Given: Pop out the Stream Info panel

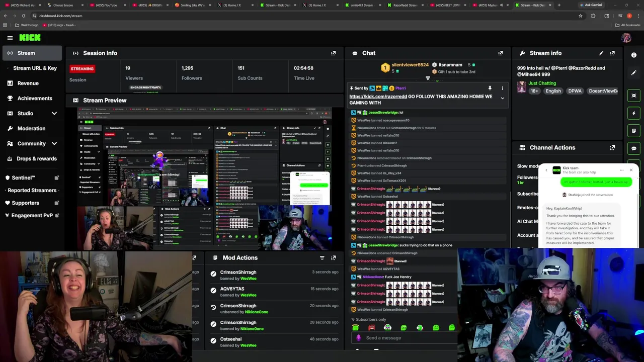Looking at the screenshot, I should click(x=612, y=53).
